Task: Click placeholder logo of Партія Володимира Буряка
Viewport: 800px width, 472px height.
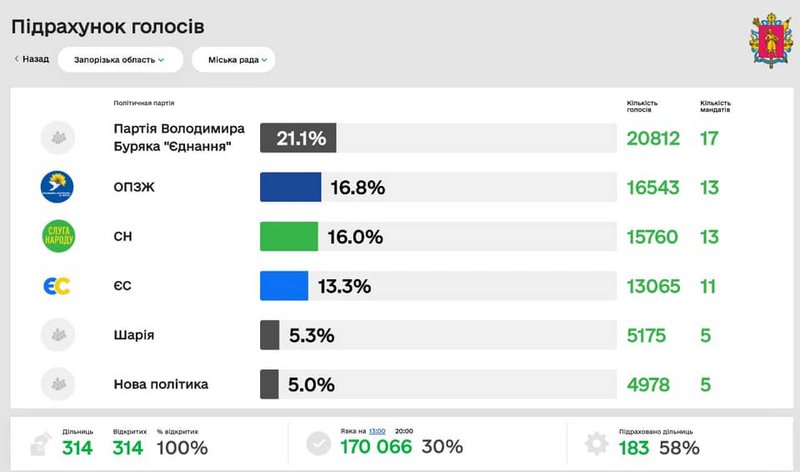Action: coord(56,138)
